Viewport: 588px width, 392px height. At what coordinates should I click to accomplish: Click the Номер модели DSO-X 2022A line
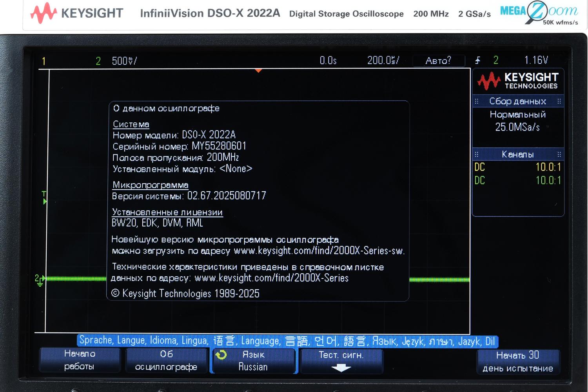pyautogui.click(x=174, y=135)
